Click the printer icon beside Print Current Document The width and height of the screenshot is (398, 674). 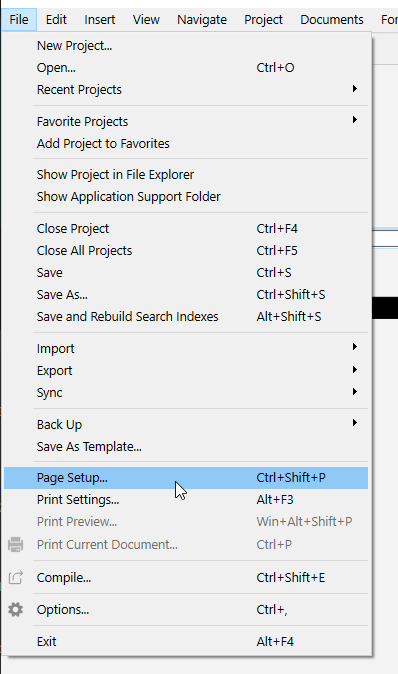tap(16, 544)
